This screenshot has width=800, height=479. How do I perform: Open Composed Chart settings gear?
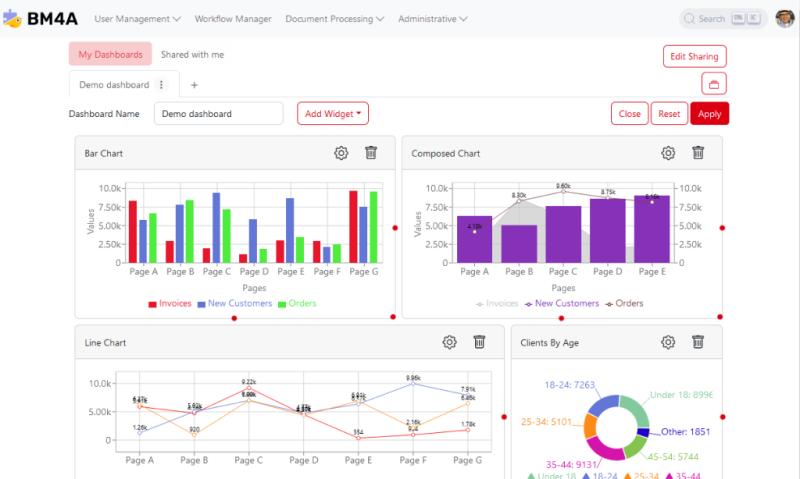668,153
